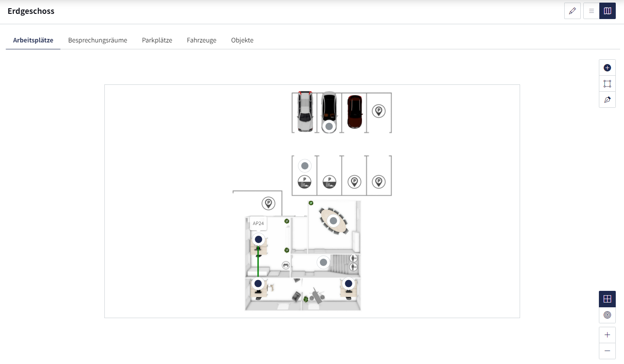This screenshot has height=364, width=624.
Task: Click the pencil edit icon at top right
Action: [x=572, y=11]
